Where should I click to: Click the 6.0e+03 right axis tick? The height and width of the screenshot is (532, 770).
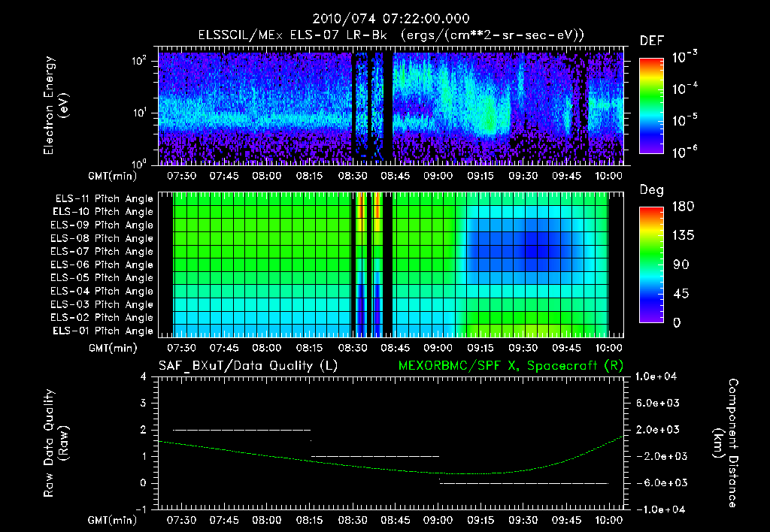(x=658, y=404)
